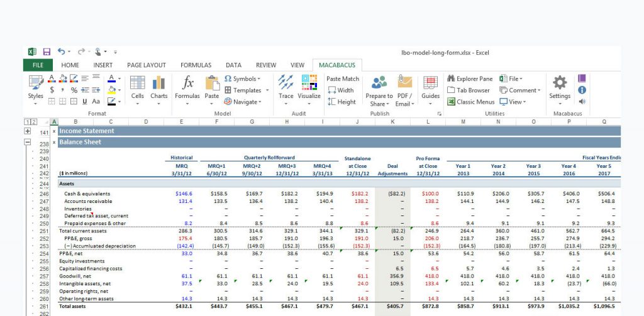Expand the Income Statement group with plus
The width and height of the screenshot is (644, 316).
28,131
